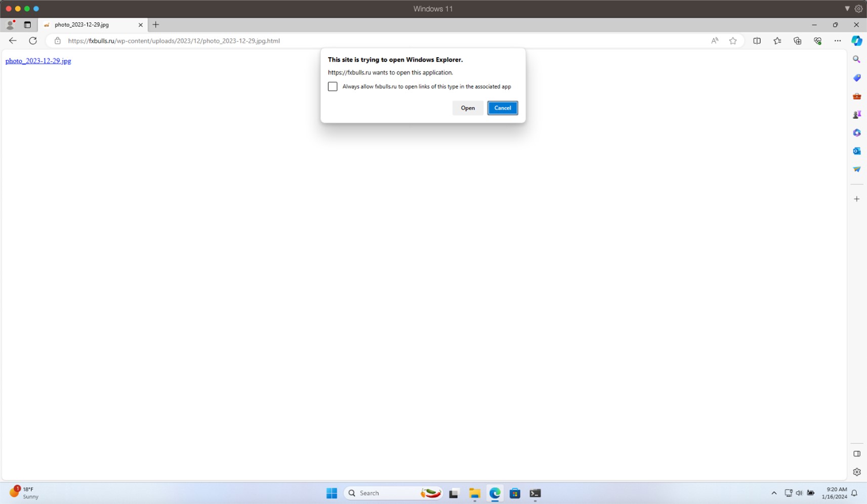
Task: Open Read aloud icon in address bar
Action: 714,40
